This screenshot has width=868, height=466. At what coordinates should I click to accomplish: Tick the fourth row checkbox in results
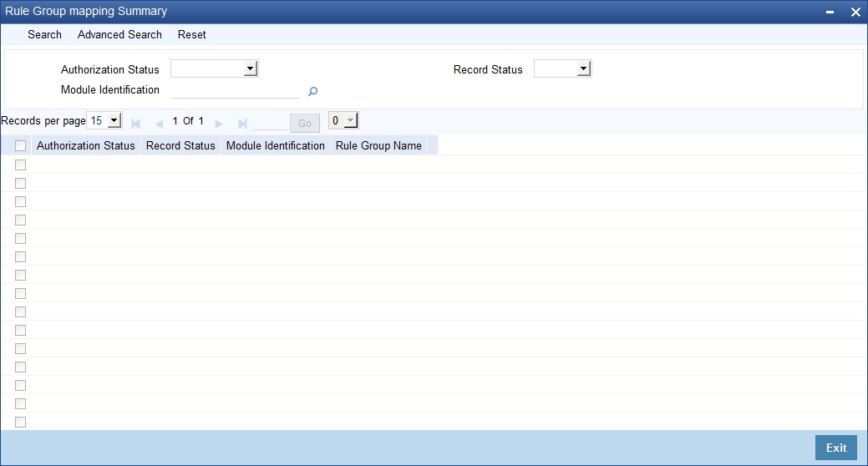(21, 220)
